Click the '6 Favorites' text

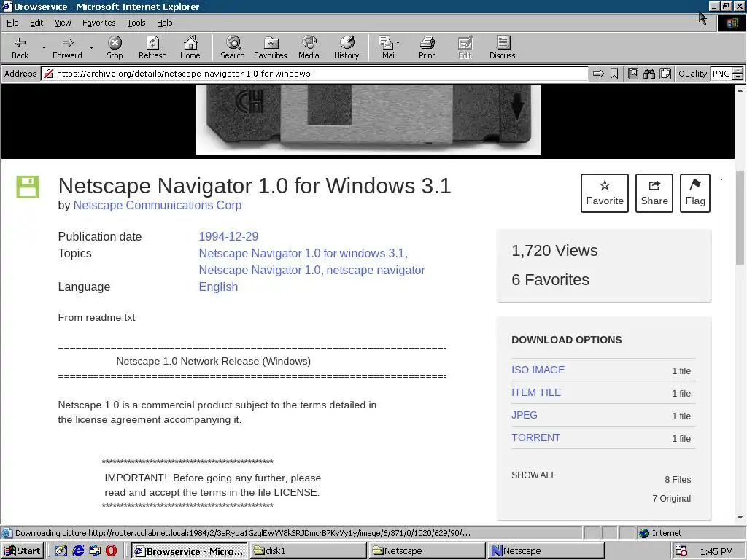(550, 280)
